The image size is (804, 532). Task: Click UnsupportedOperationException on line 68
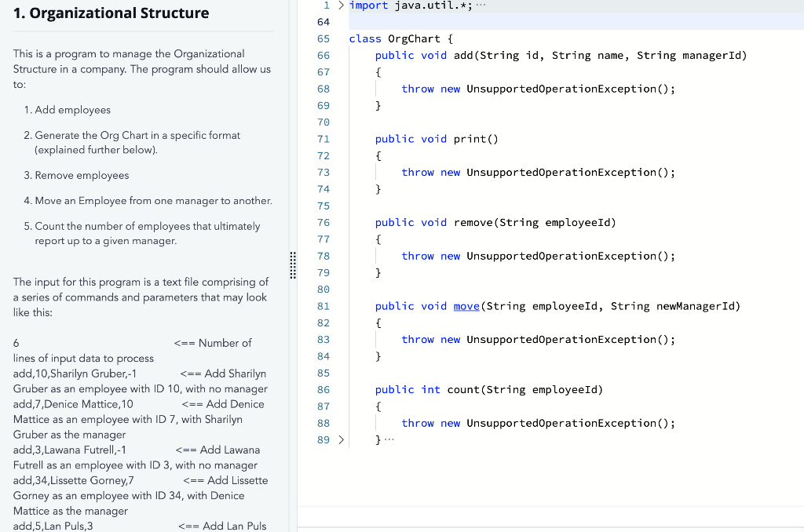pos(565,88)
